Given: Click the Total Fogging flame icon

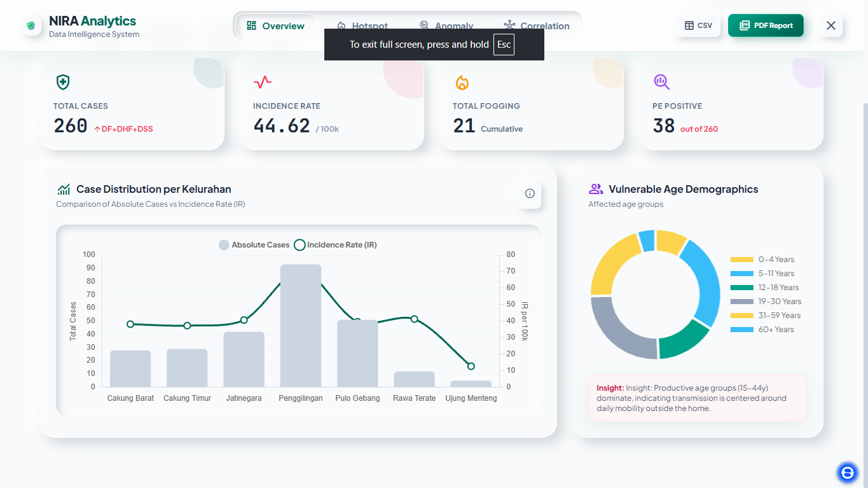Looking at the screenshot, I should 462,82.
